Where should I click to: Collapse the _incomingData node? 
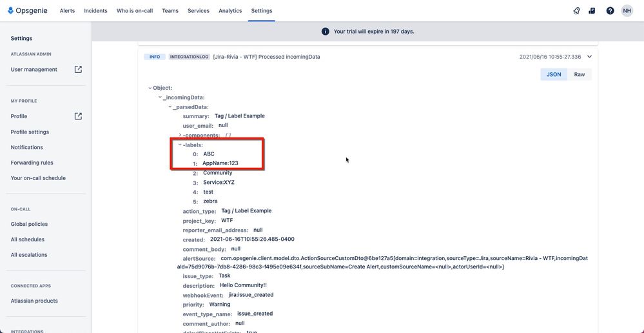pos(160,97)
